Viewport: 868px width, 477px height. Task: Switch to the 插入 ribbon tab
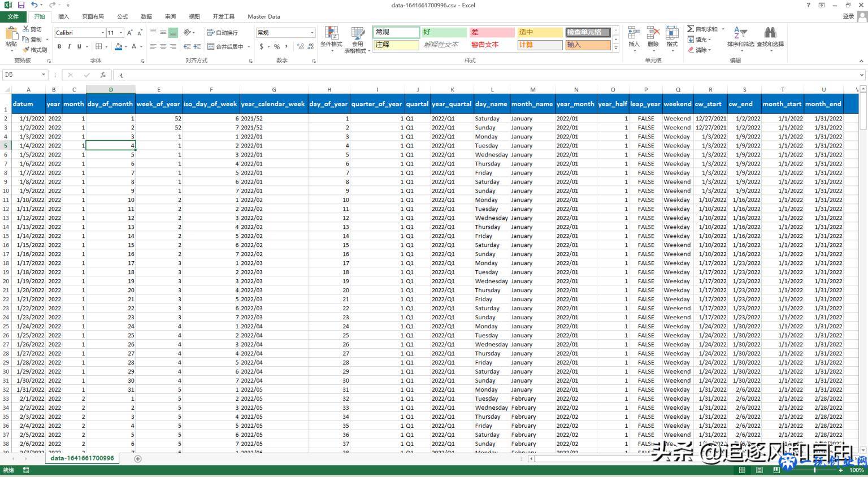63,16
